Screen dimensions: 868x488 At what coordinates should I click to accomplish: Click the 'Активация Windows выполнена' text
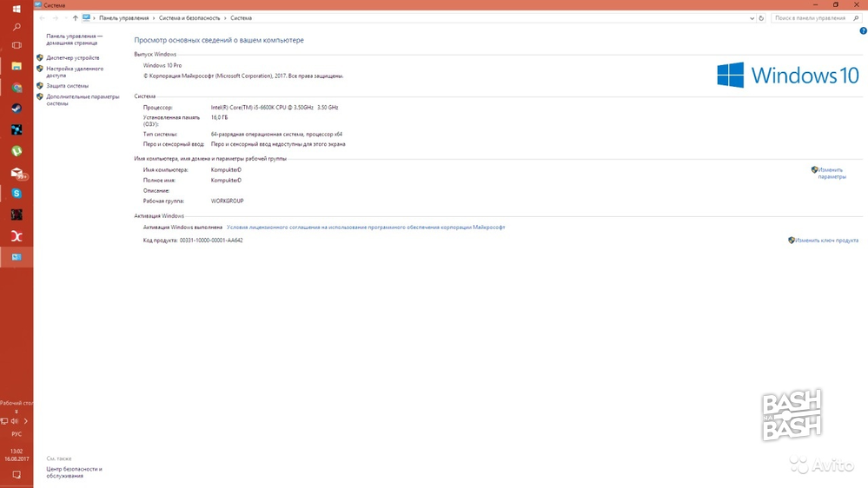(182, 228)
